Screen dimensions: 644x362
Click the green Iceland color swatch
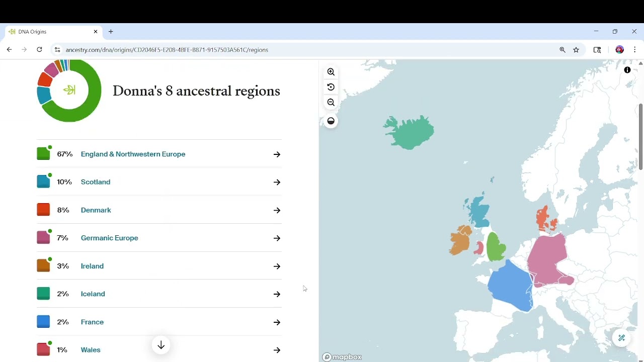click(43, 294)
